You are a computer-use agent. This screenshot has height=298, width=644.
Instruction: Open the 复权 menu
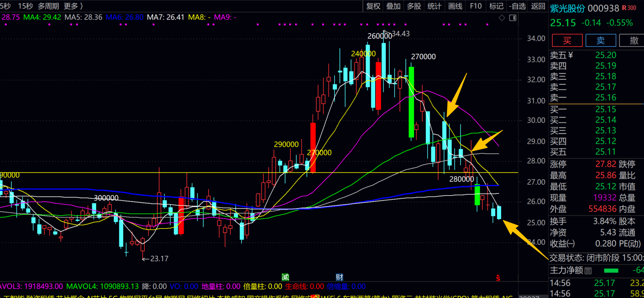coord(373,6)
